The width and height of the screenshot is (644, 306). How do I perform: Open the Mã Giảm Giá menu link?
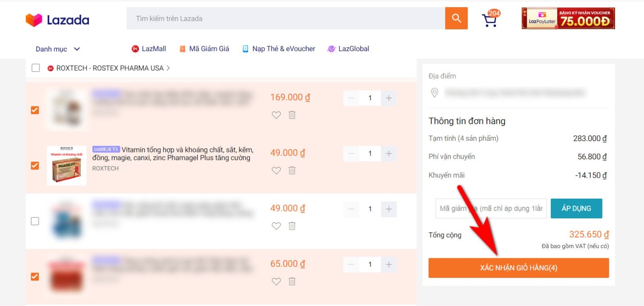[x=209, y=49]
